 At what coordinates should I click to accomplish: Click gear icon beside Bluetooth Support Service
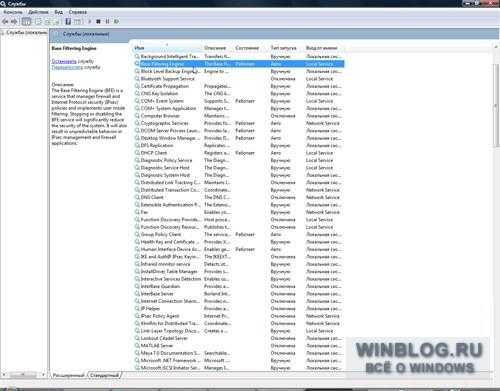coord(137,79)
